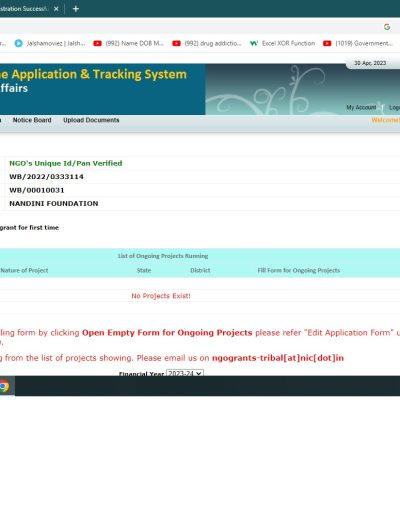
Task: Open the Upload Documents menu
Action: pyautogui.click(x=91, y=120)
